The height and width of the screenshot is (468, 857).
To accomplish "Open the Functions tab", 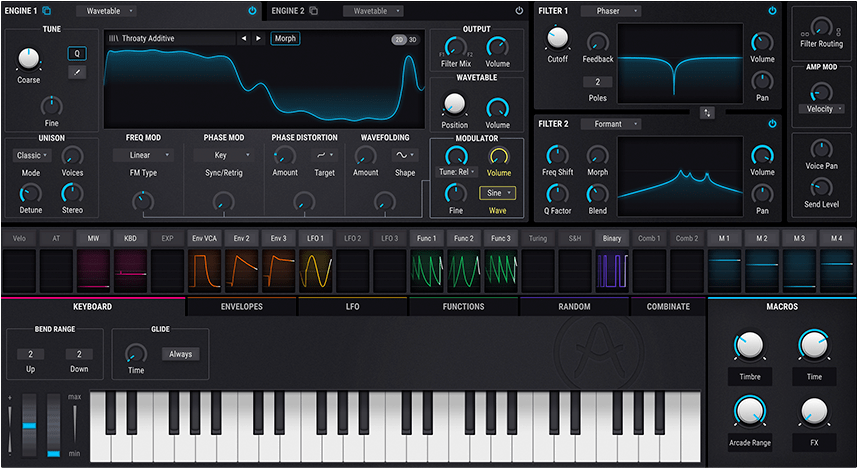I will pyautogui.click(x=463, y=307).
